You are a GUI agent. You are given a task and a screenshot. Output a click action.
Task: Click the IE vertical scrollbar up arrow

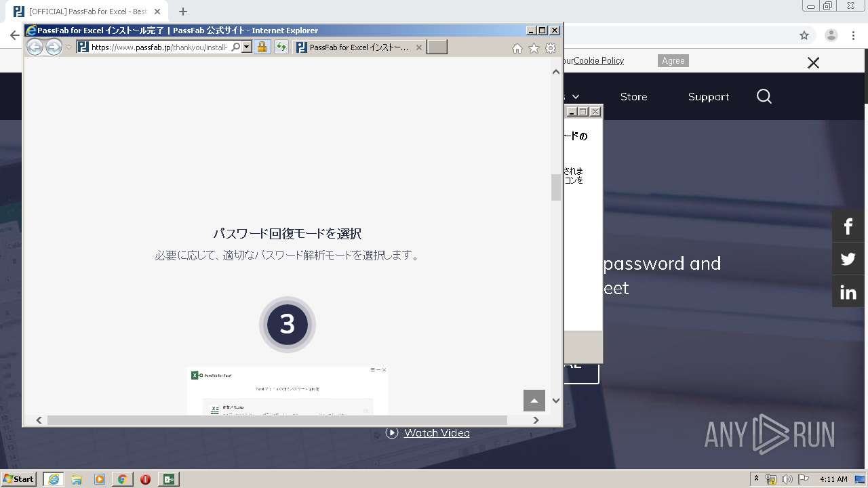tap(556, 72)
